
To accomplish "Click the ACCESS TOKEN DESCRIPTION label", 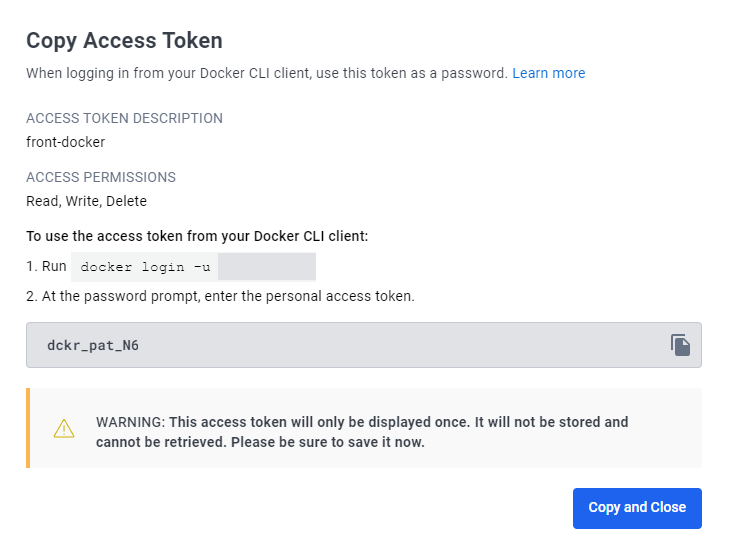I will click(124, 118).
